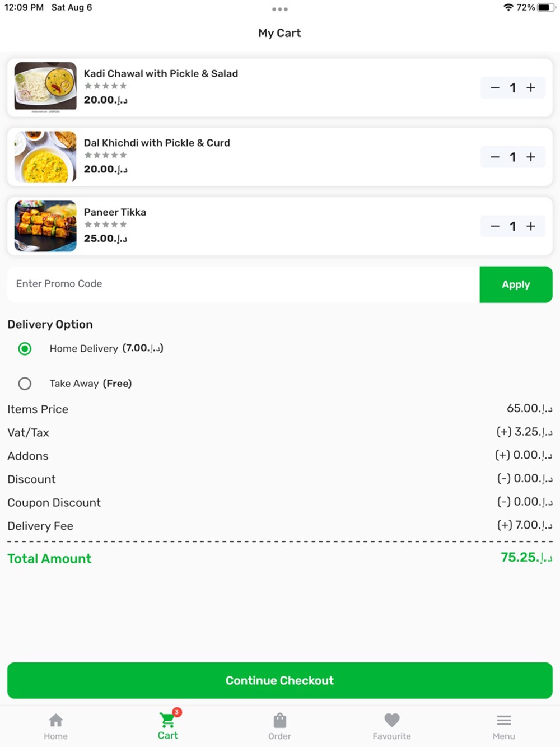Decrease Kadi Chawal quantity with minus

click(495, 88)
